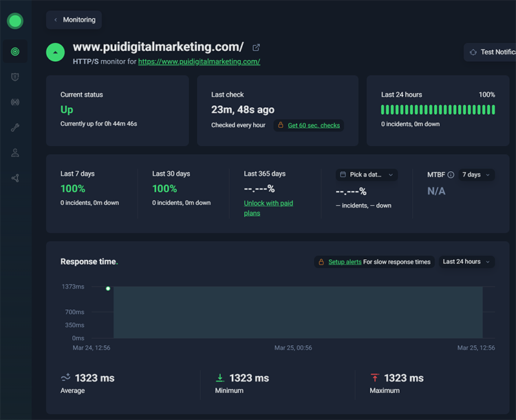
Task: Open Monitoring section in sidebar
Action: pyautogui.click(x=15, y=52)
